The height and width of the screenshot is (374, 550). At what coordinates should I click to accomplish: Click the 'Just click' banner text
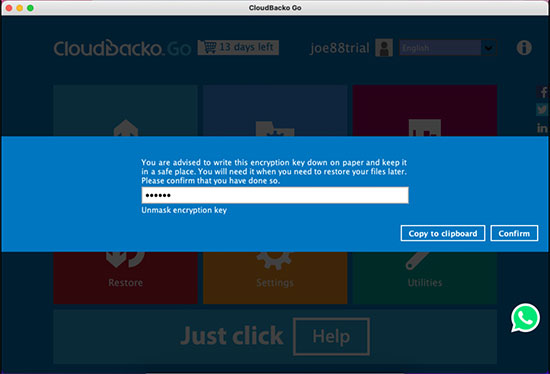pyautogui.click(x=232, y=336)
